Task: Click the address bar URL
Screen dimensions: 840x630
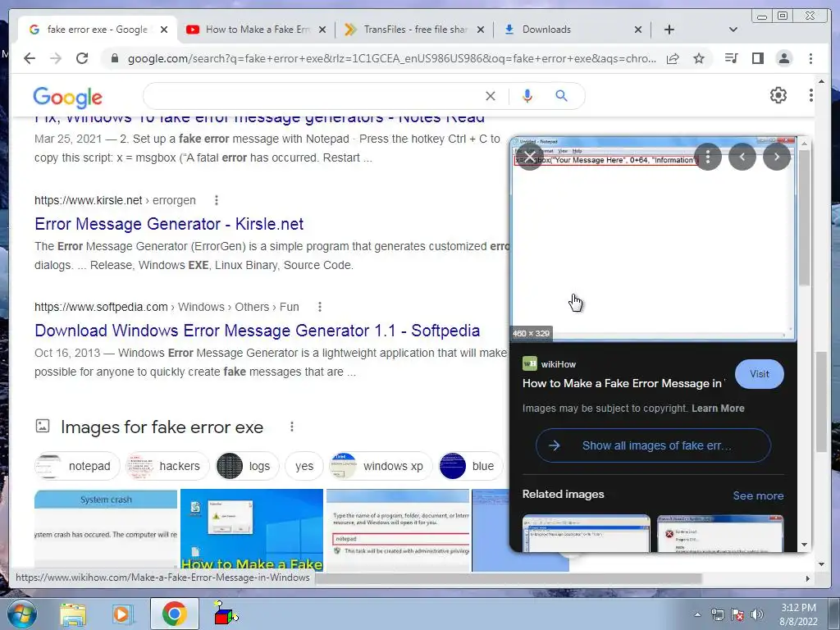Action: pyautogui.click(x=391, y=58)
